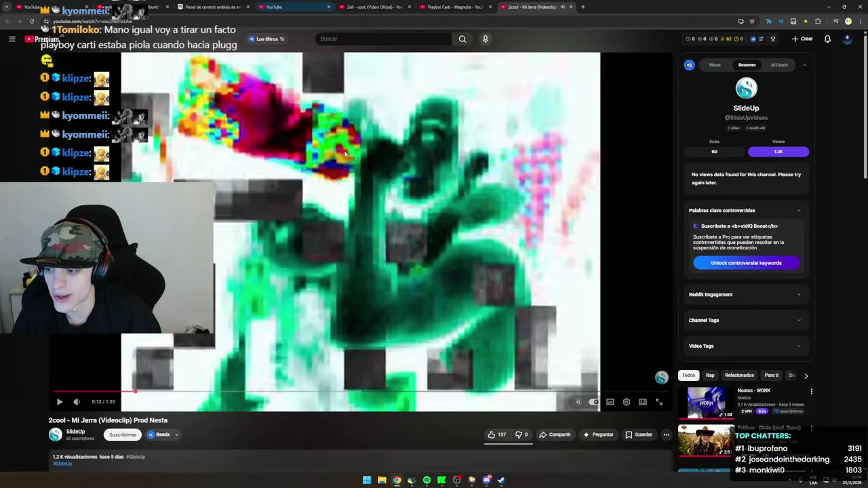The width and height of the screenshot is (868, 488).
Task: Open the notifications bell
Action: 827,39
